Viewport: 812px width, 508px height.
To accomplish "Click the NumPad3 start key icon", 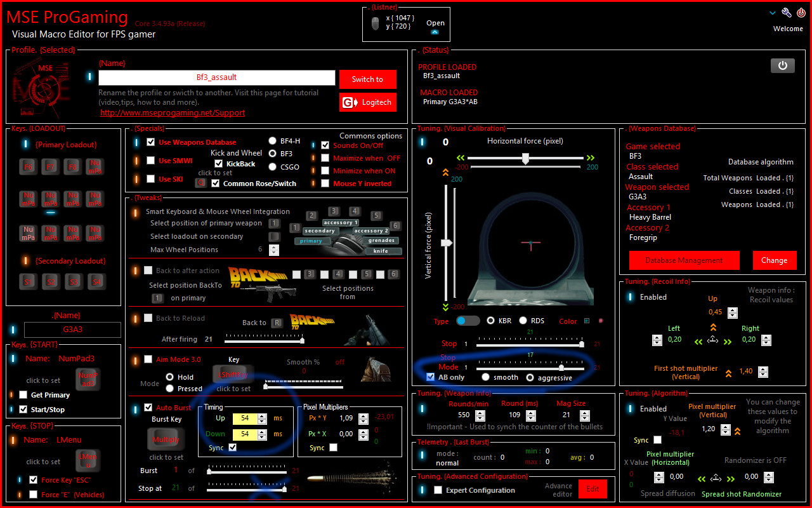I will pyautogui.click(x=88, y=379).
